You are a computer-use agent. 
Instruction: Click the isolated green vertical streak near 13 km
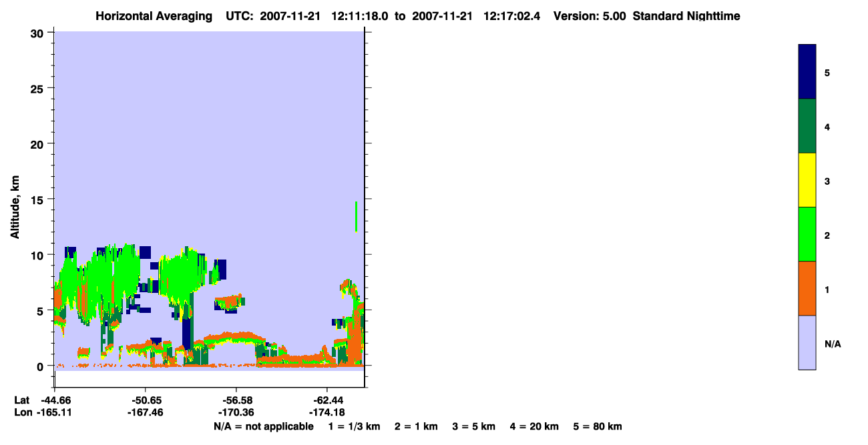point(357,216)
